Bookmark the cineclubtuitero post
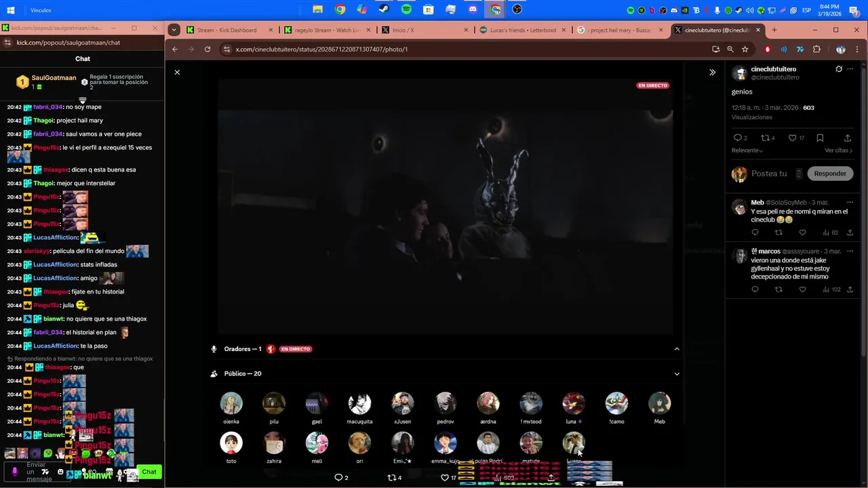Screen dimensions: 868x488 coord(820,138)
